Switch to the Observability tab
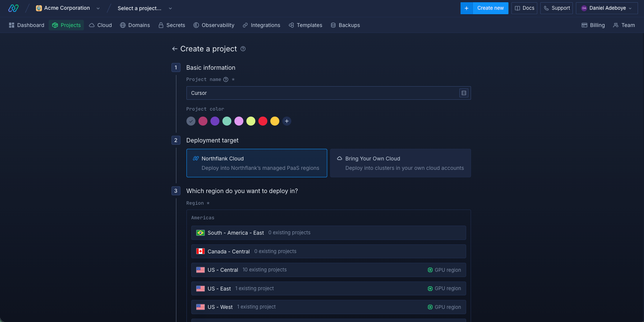The image size is (644, 322). point(214,25)
